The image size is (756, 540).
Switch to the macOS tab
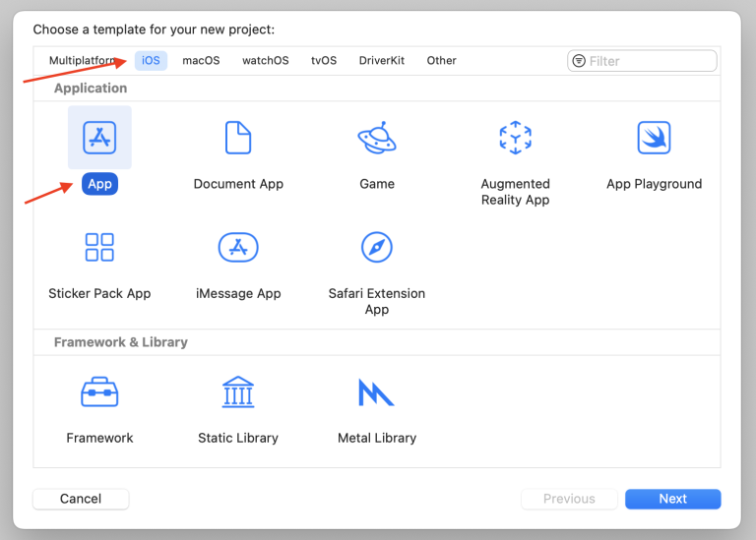(201, 61)
